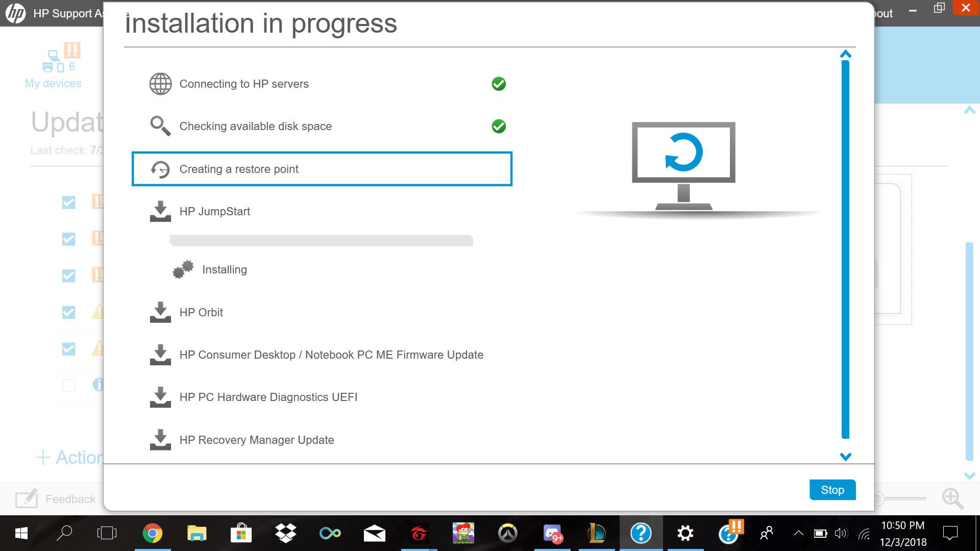Open Google Chrome from the taskbar
The width and height of the screenshot is (980, 551).
coord(152,533)
